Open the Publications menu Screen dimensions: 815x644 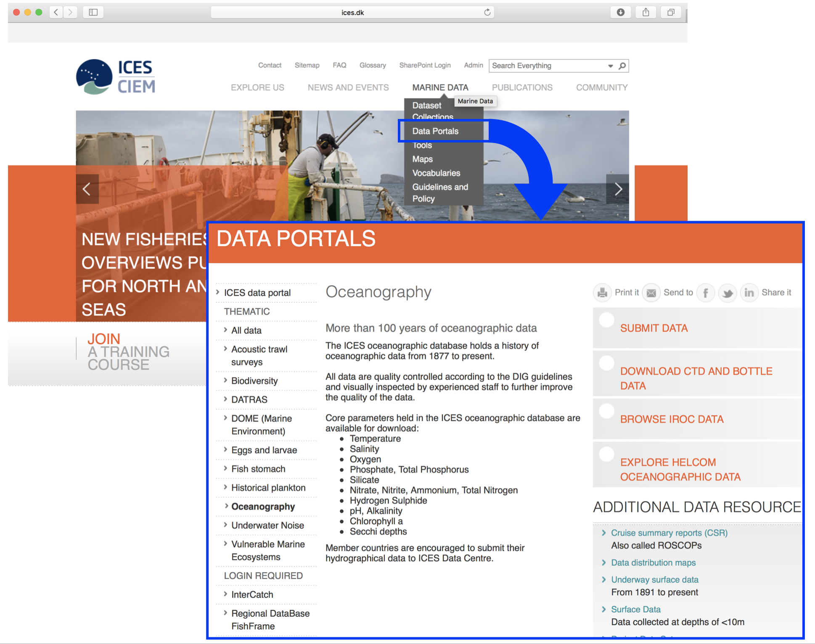(x=522, y=87)
